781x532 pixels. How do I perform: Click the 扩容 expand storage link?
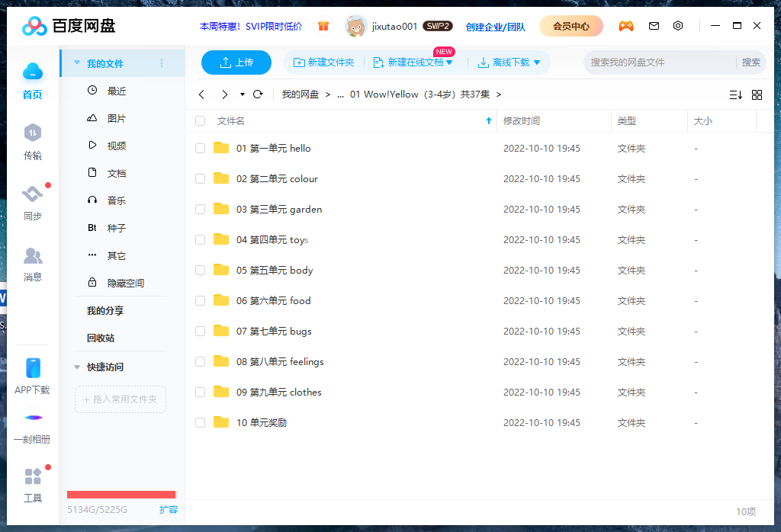tap(169, 509)
